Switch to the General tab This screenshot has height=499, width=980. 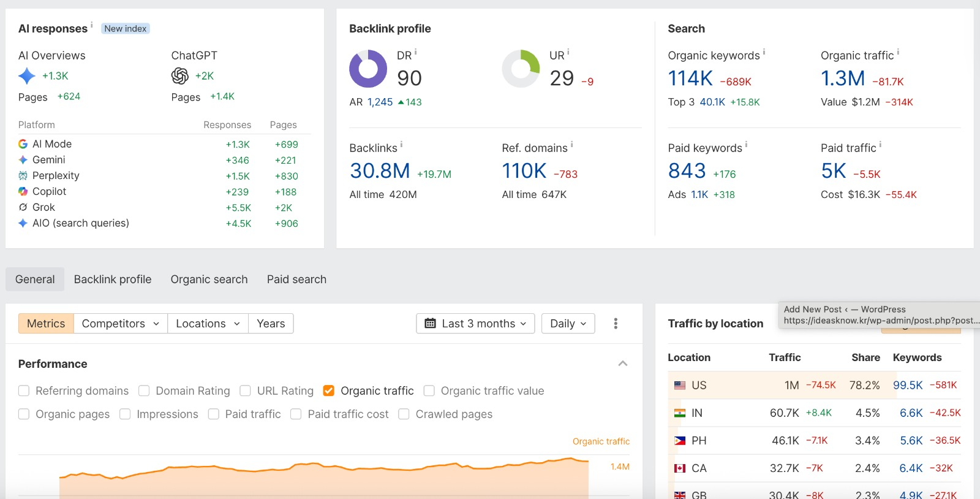click(x=35, y=280)
